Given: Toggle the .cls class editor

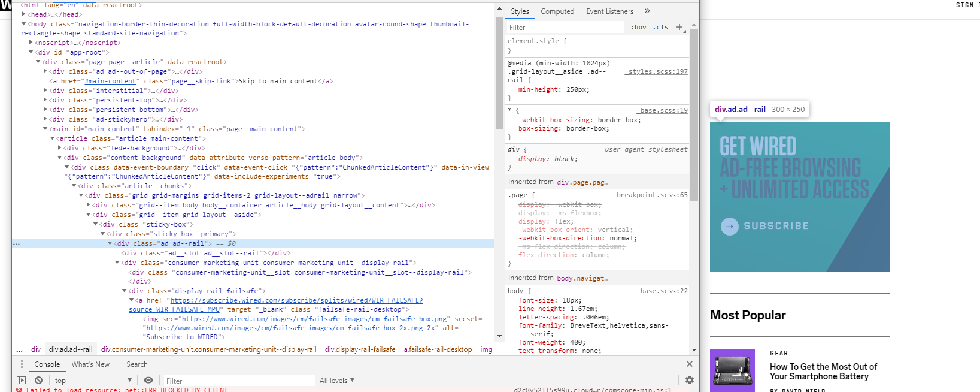Looking at the screenshot, I should 661,28.
